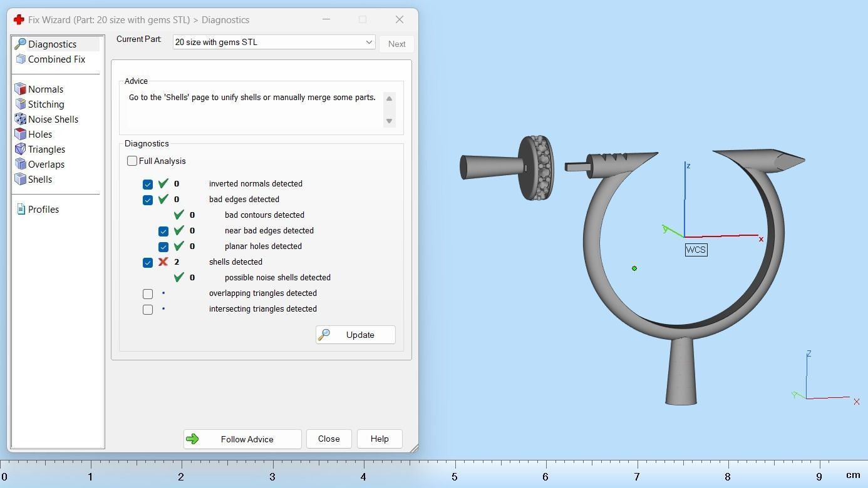Click the 'possible noise shells detected' text
The width and height of the screenshot is (868, 488).
tap(277, 277)
